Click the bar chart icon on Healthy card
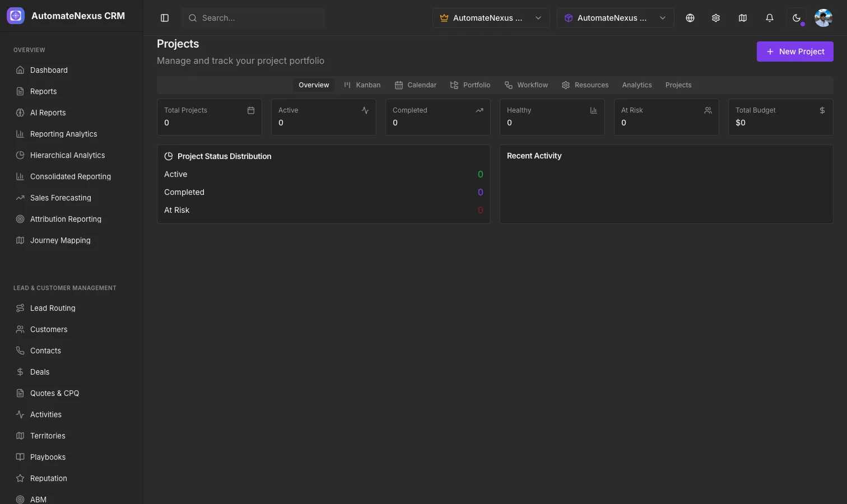The image size is (847, 504). click(594, 110)
